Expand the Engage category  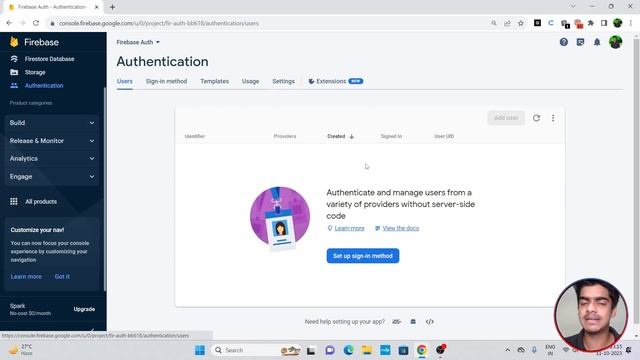point(52,177)
